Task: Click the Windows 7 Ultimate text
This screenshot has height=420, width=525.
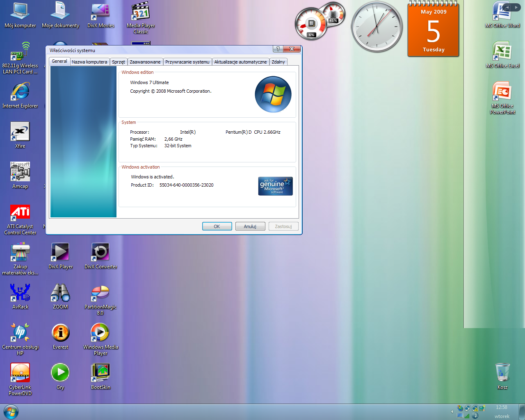Action: 149,82
